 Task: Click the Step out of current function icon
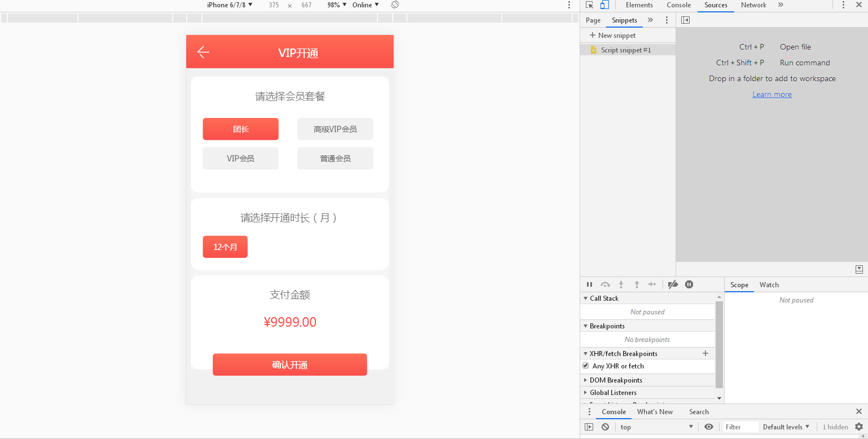point(637,284)
